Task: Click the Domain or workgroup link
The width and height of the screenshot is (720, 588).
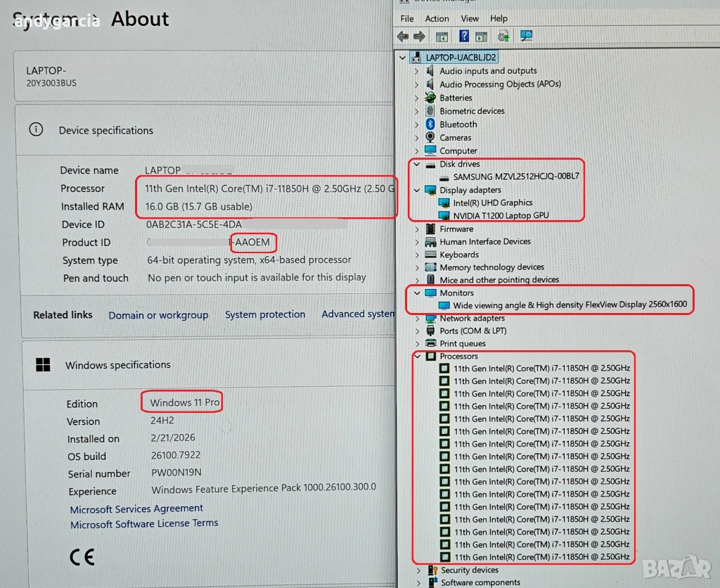Action: coord(158,315)
